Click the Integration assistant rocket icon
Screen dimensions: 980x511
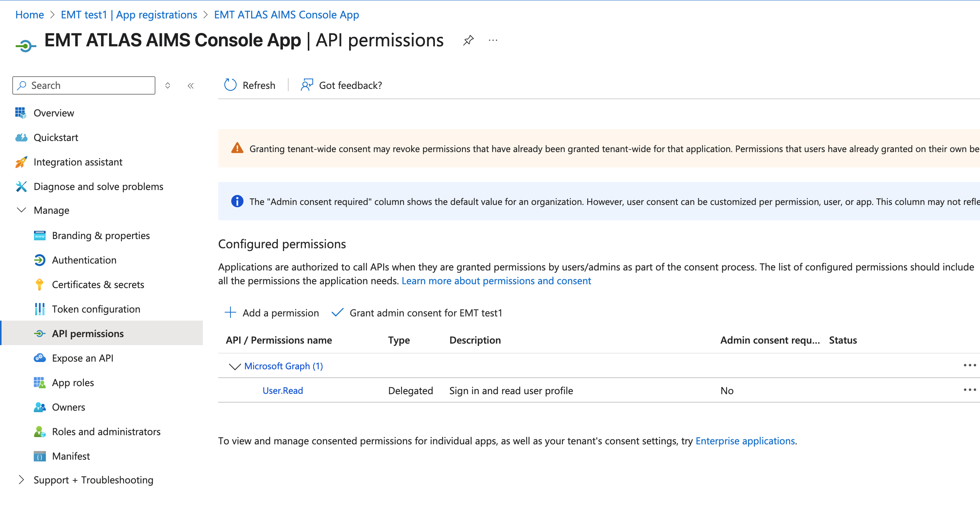[21, 162]
